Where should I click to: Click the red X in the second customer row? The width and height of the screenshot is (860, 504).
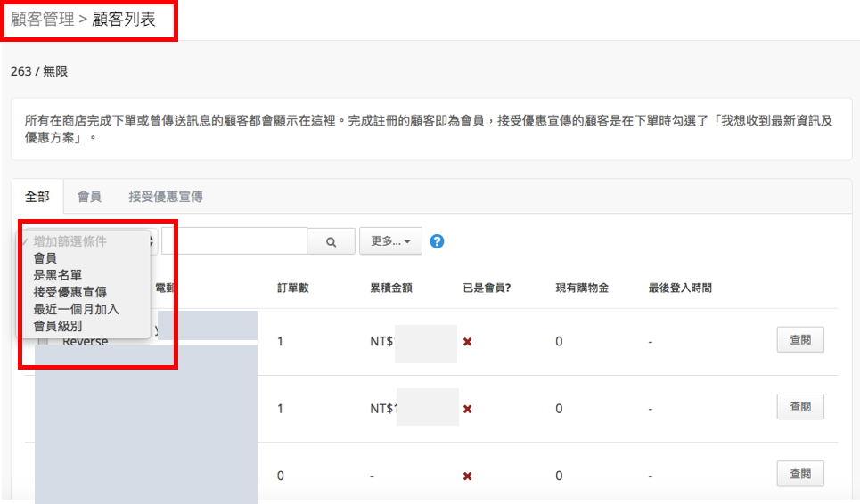click(467, 409)
